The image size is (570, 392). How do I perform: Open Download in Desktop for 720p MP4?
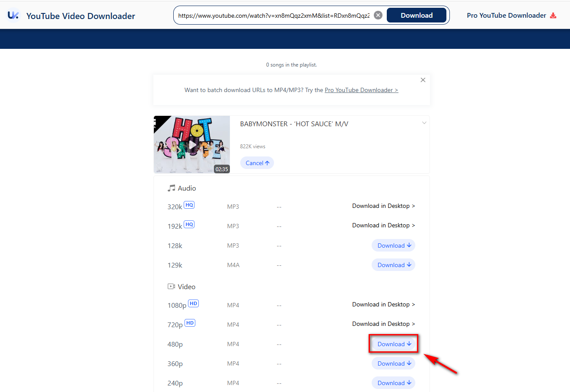(383, 324)
